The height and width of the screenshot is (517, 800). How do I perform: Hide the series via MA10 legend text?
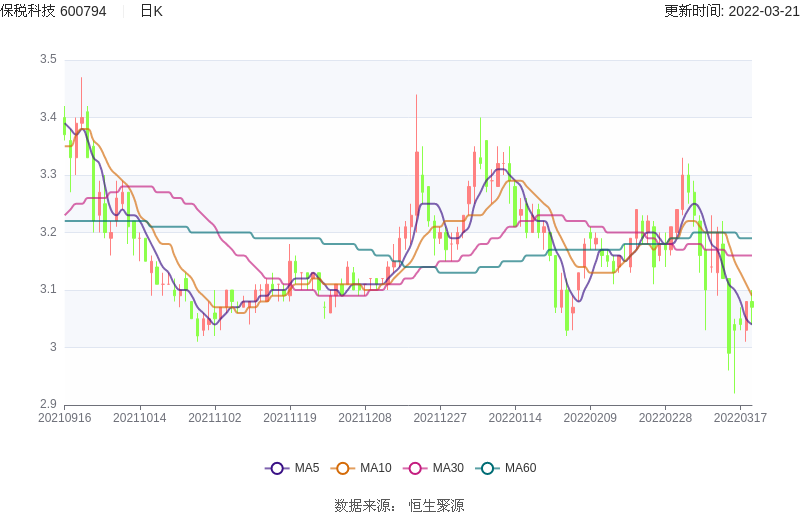tap(376, 468)
